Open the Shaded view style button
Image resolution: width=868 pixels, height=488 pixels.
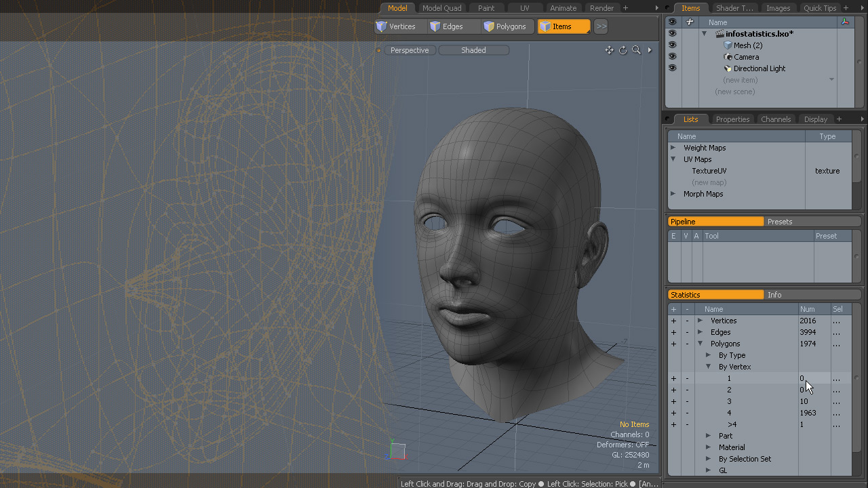pos(473,50)
